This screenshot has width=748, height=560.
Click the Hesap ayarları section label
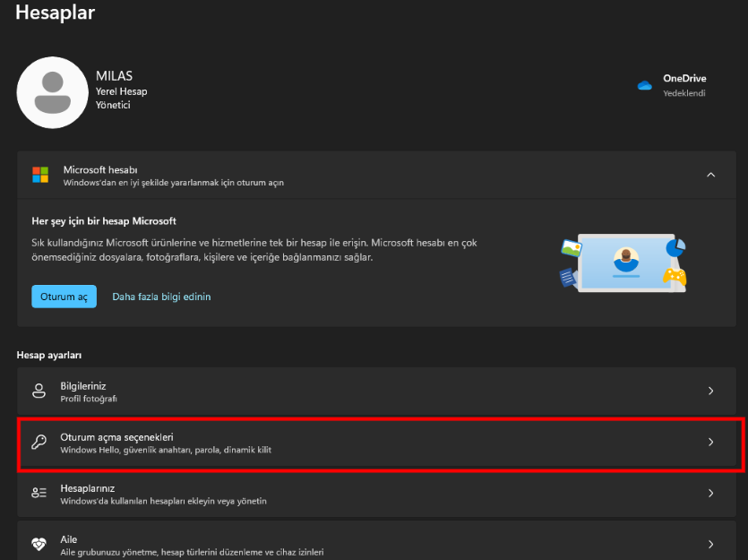[x=49, y=355]
